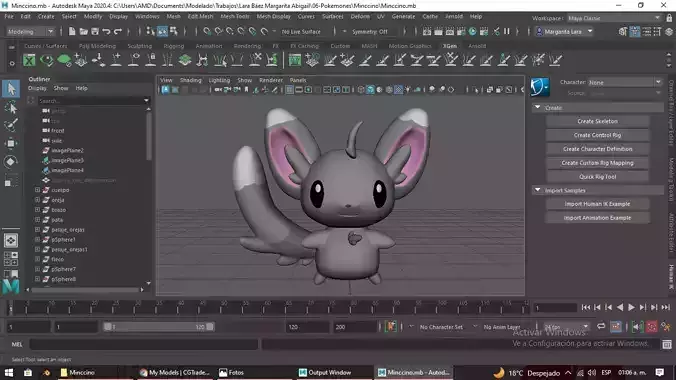Click Import Animation Example button

pos(597,218)
